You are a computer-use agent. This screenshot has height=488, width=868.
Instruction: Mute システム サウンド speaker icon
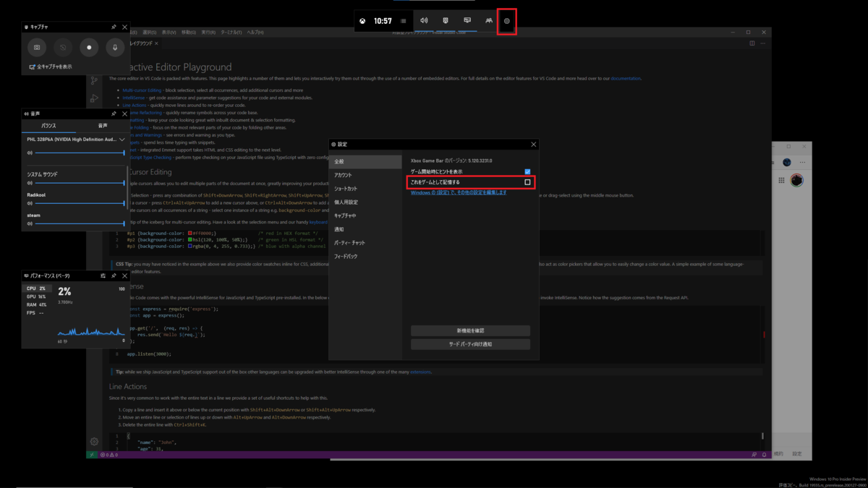[30, 183]
